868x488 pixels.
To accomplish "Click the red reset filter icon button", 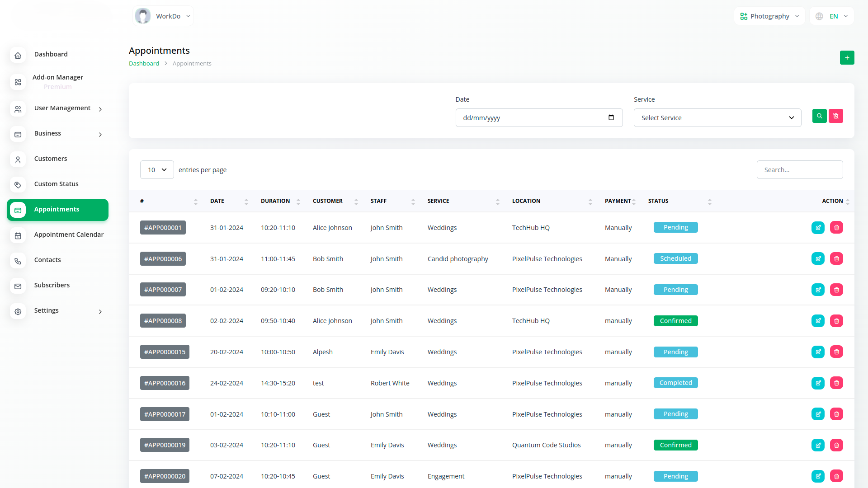I will (835, 116).
